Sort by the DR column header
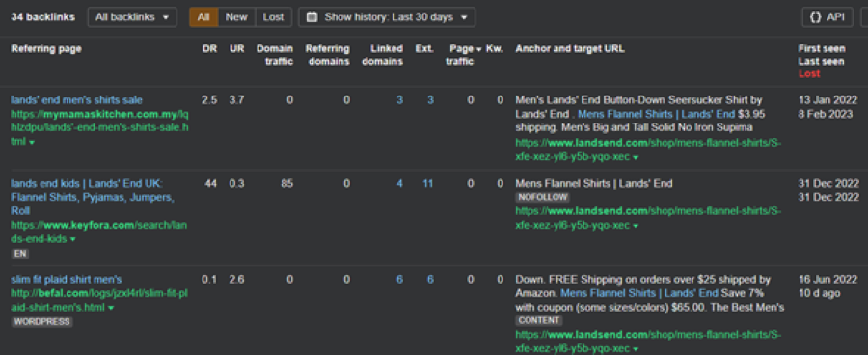 [x=210, y=49]
